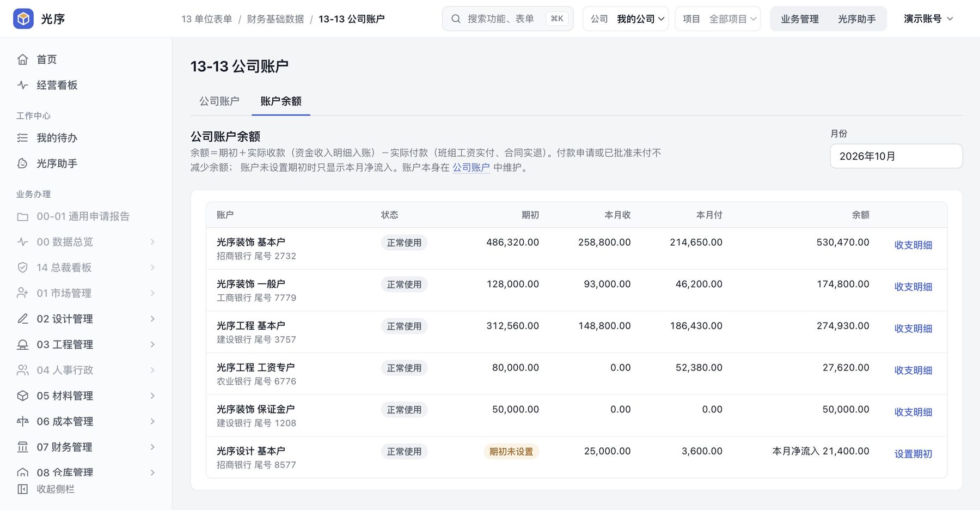Image resolution: width=980 pixels, height=510 pixels.
Task: Click the 04 人事行政 people icon
Action: [22, 370]
